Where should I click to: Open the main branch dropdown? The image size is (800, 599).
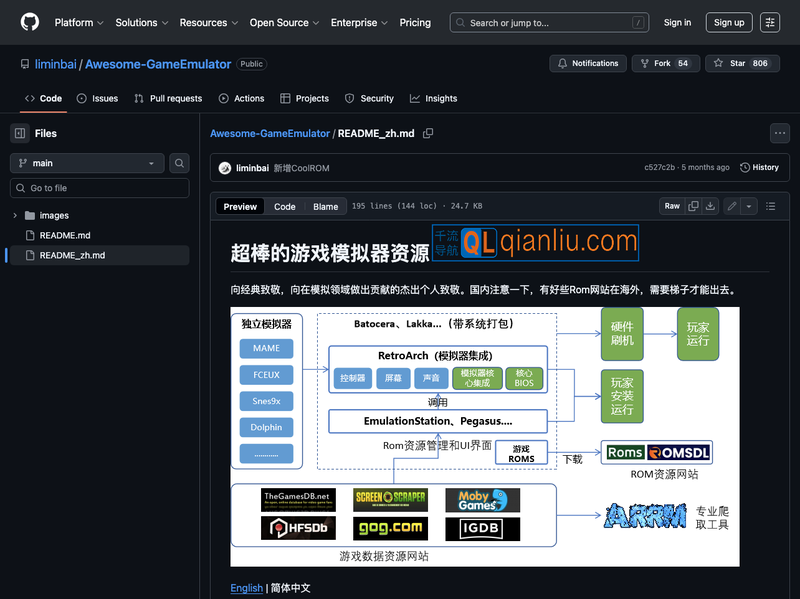pos(87,163)
